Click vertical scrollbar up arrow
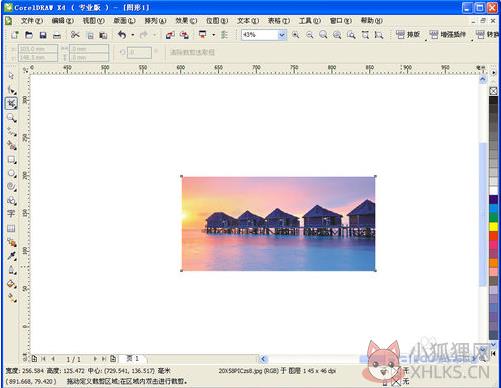The width and height of the screenshot is (501, 388). [483, 79]
